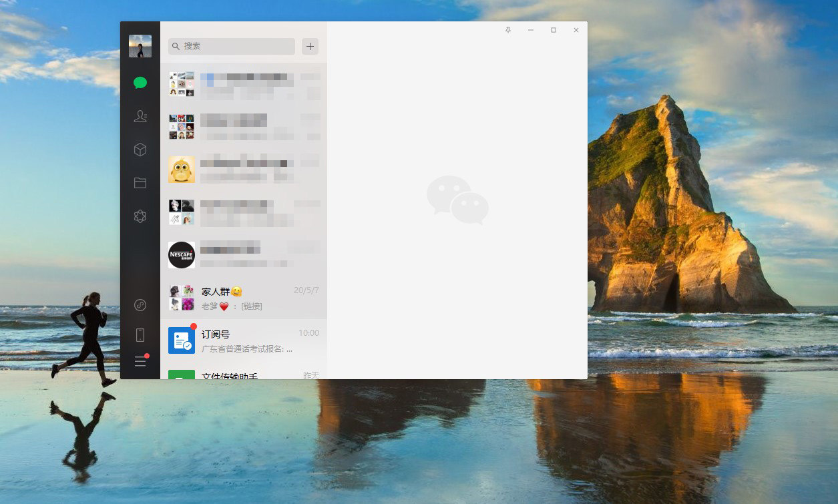Click the hexagon flower icon in sidebar
Image resolution: width=838 pixels, height=504 pixels.
[x=140, y=216]
